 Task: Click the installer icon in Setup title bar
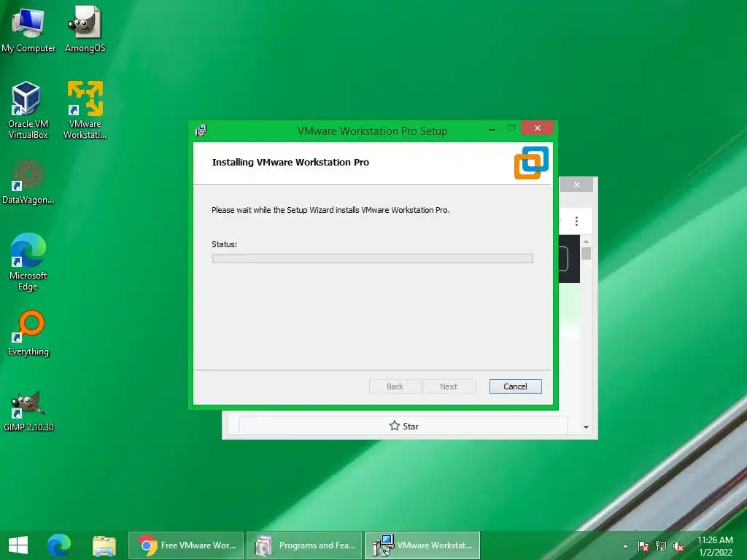[x=201, y=131]
